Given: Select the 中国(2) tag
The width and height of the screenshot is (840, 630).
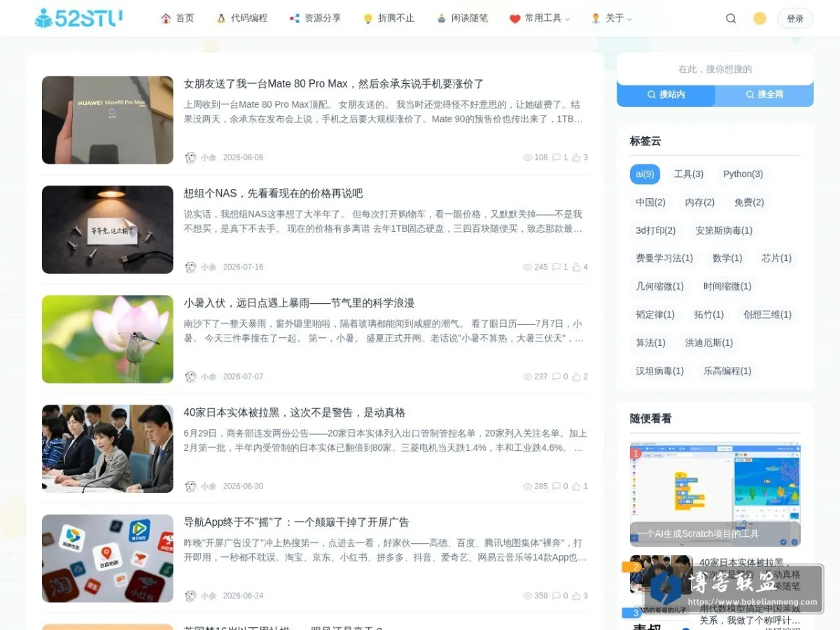Looking at the screenshot, I should coord(650,202).
